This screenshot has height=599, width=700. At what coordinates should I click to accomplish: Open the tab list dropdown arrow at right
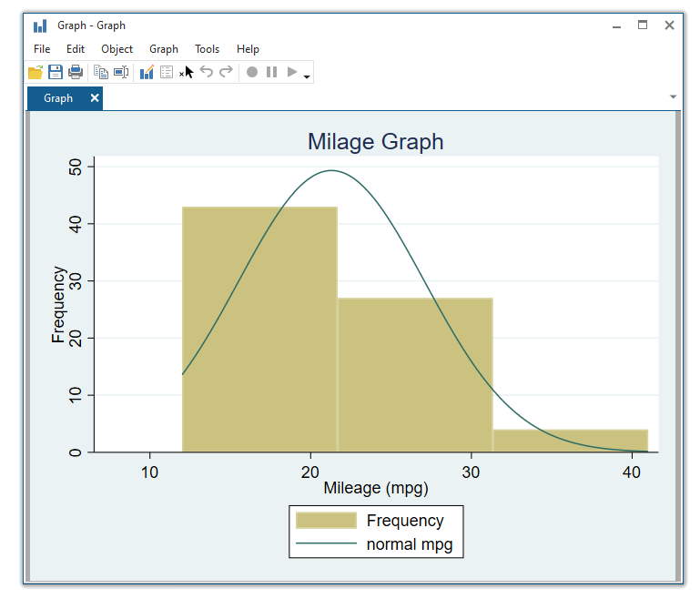point(673,96)
